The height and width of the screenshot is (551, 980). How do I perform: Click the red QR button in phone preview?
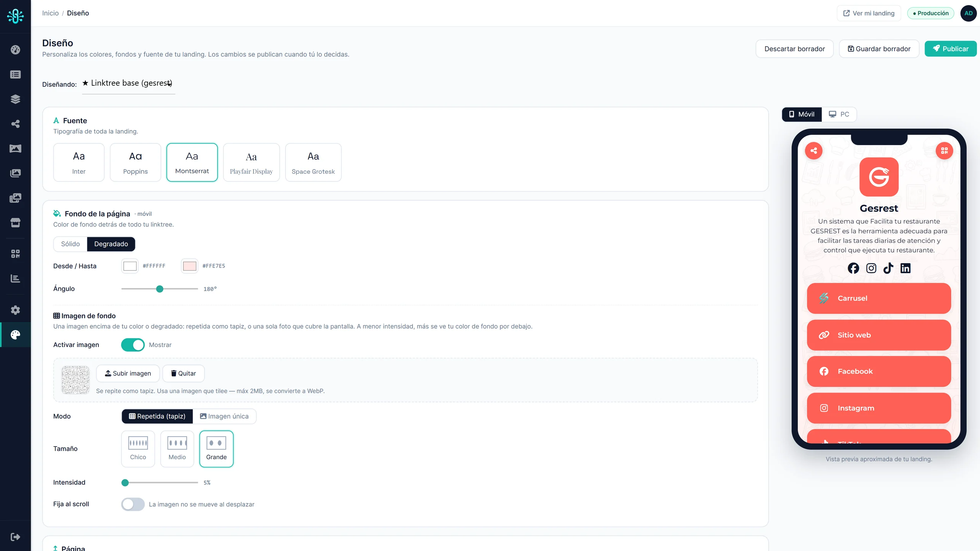(944, 151)
